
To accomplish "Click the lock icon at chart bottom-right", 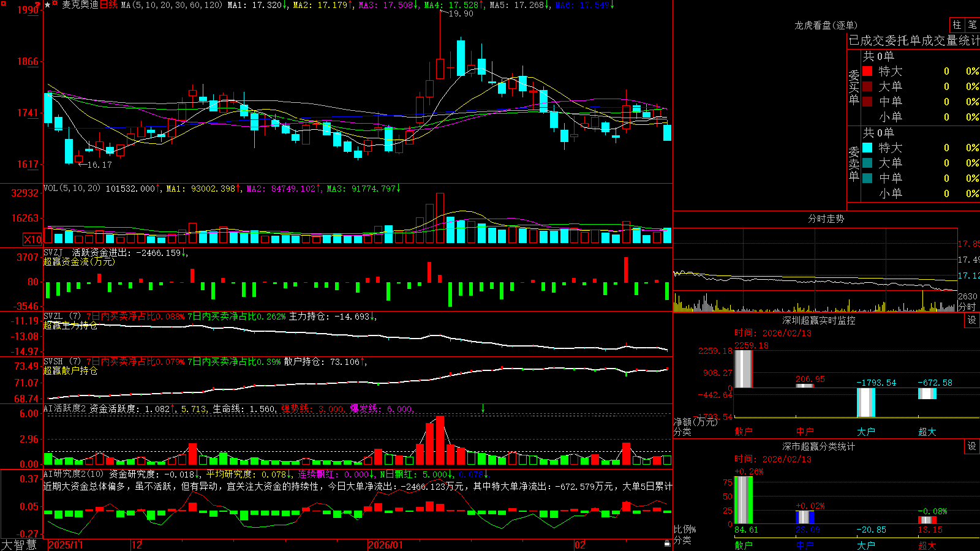I will (x=667, y=543).
